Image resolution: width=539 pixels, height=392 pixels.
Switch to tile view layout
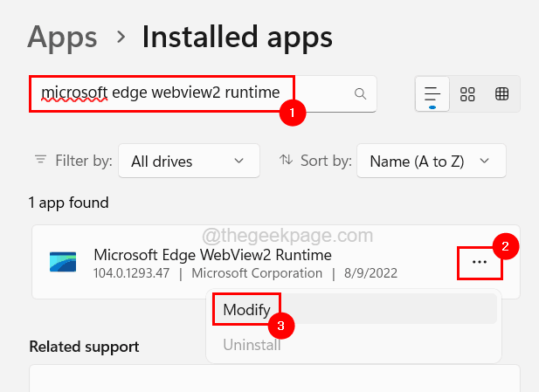(501, 94)
